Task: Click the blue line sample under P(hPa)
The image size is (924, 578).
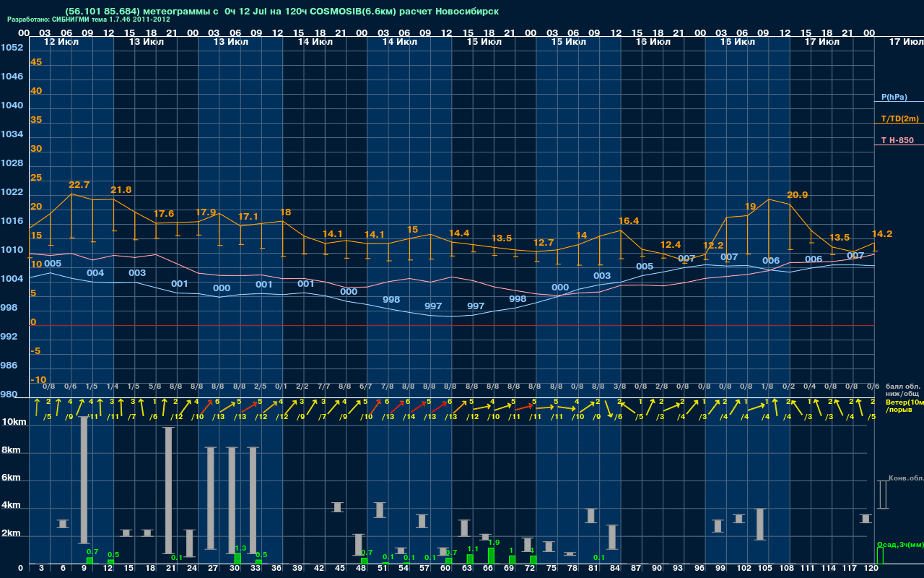Action: [899, 102]
